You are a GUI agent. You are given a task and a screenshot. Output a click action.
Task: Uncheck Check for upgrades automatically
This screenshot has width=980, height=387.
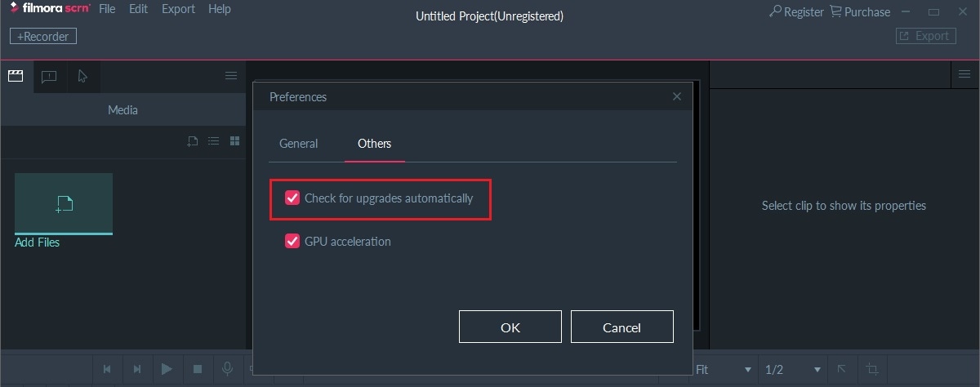pos(292,198)
